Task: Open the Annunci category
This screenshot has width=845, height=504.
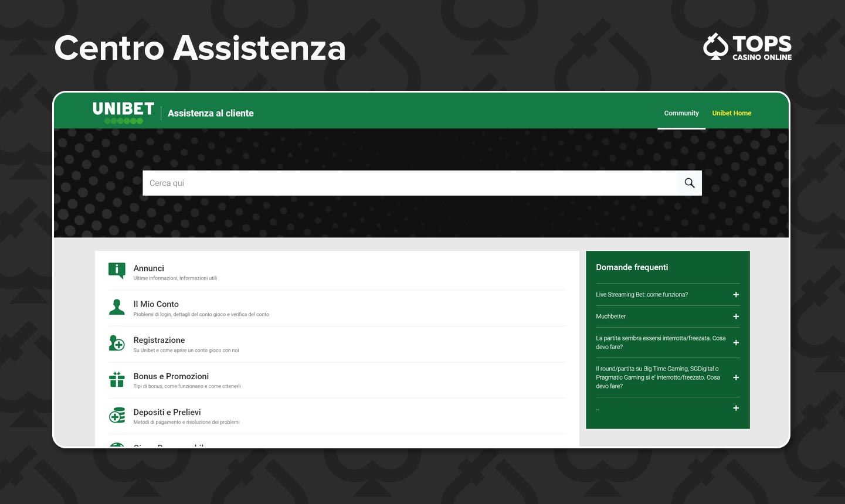Action: (x=148, y=268)
